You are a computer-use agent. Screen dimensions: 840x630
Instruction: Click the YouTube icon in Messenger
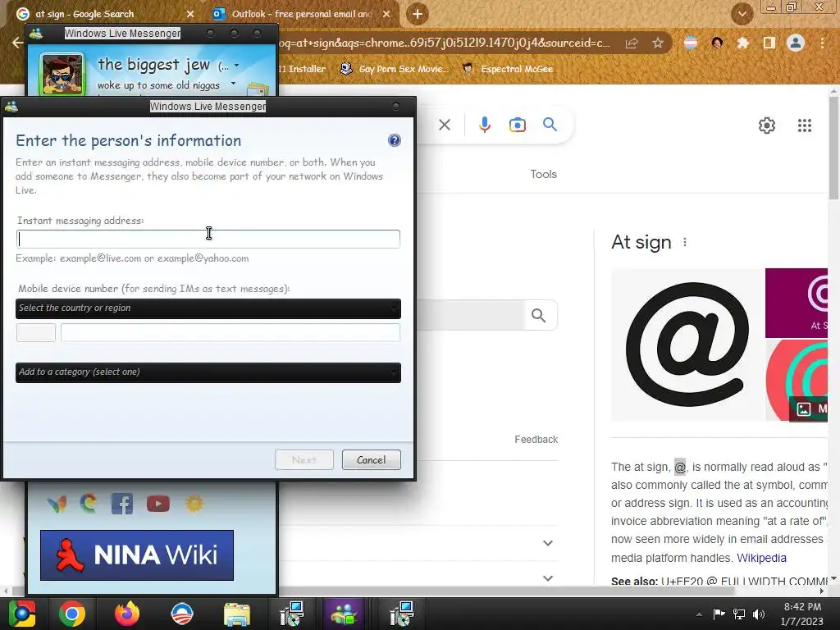tap(158, 504)
